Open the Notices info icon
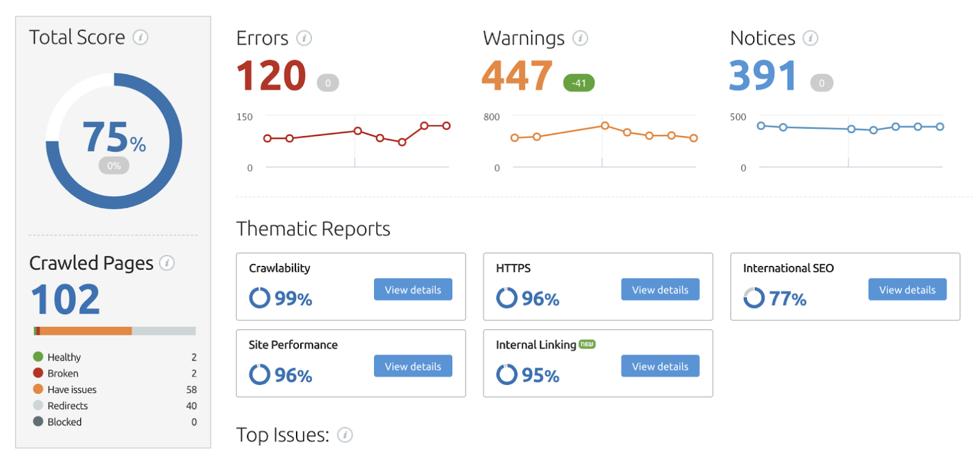Screen dimensions: 980x466 [810, 37]
